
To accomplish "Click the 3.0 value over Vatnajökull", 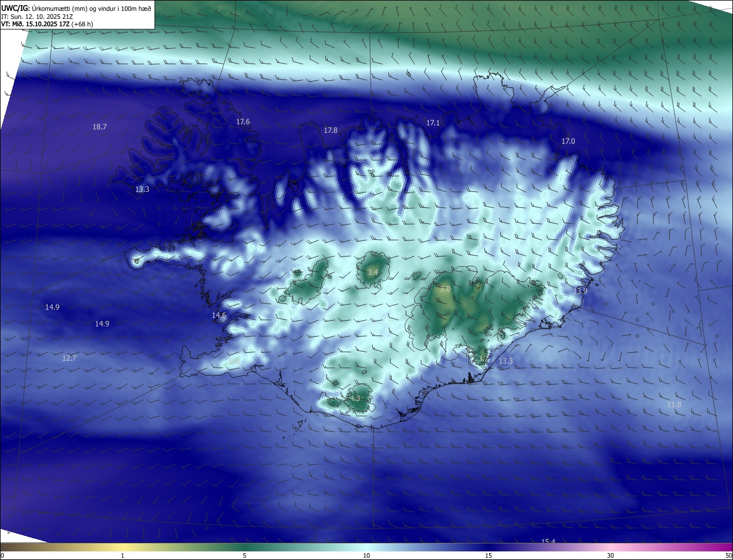I will click(445, 289).
